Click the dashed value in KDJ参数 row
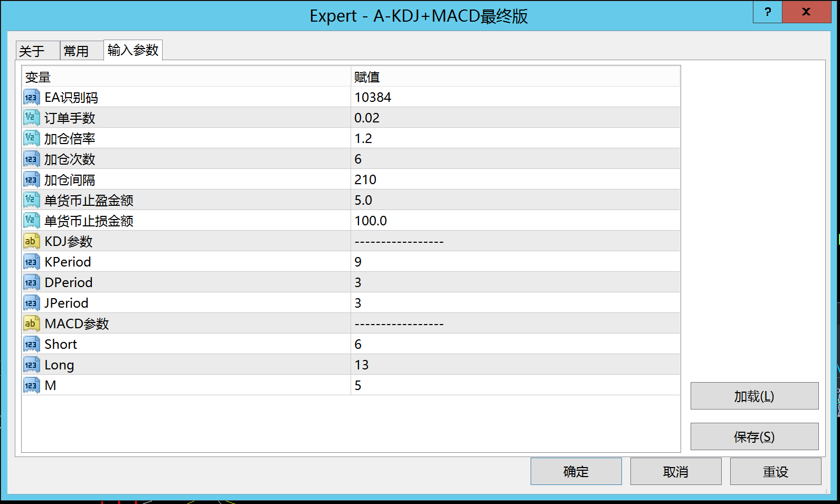This screenshot has width=840, height=504. (x=399, y=242)
